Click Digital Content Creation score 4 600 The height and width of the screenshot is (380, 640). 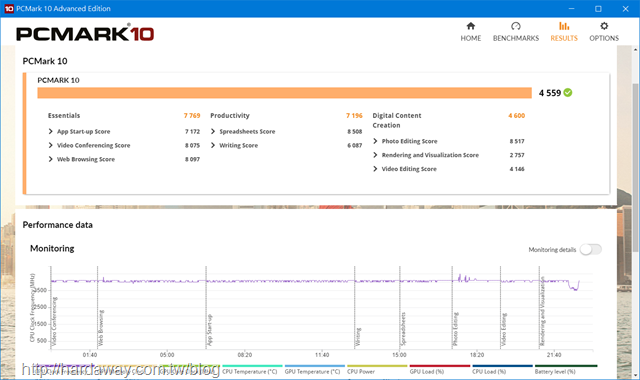point(516,116)
